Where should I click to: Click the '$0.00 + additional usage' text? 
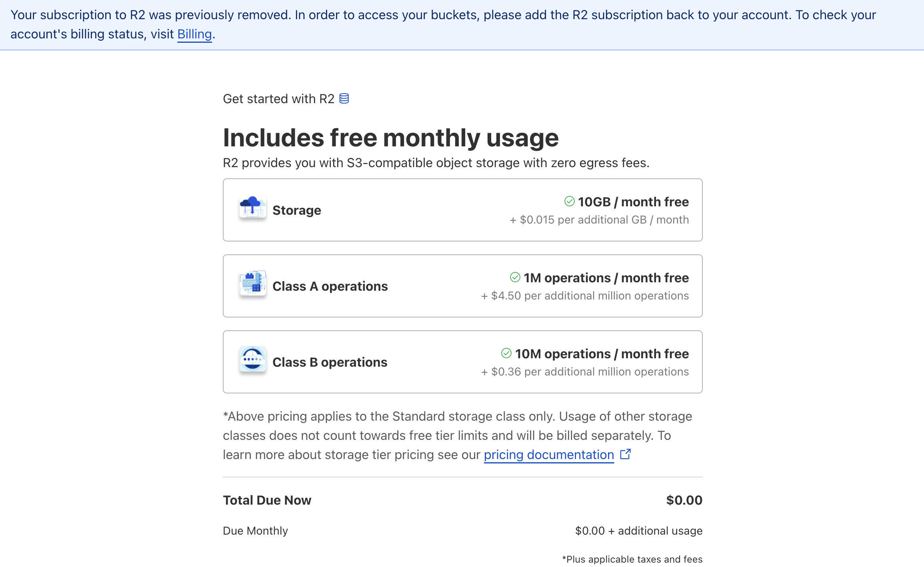point(638,531)
